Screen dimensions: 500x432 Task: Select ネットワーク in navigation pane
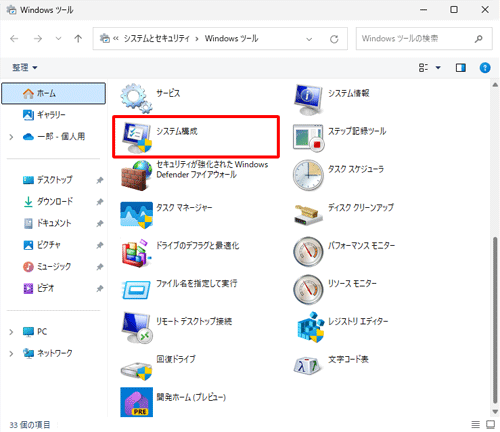pos(54,353)
